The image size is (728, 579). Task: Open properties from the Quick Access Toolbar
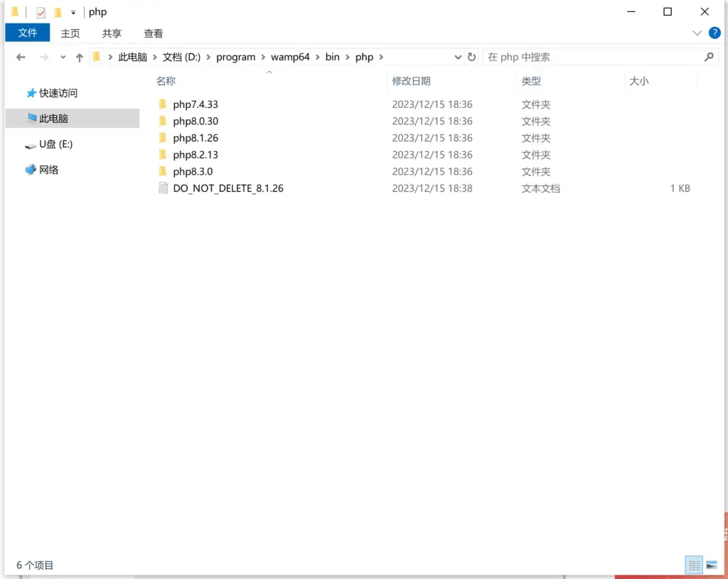tap(41, 12)
